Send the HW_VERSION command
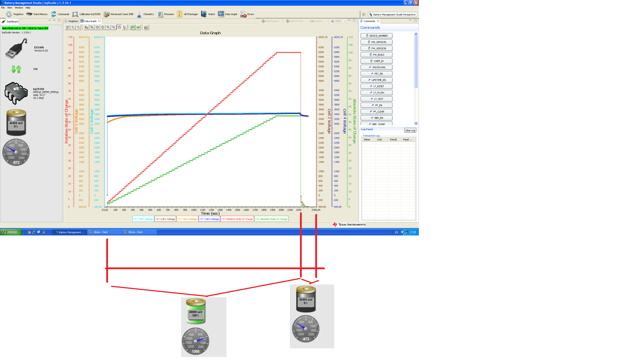634x364 pixels. pos(376,42)
